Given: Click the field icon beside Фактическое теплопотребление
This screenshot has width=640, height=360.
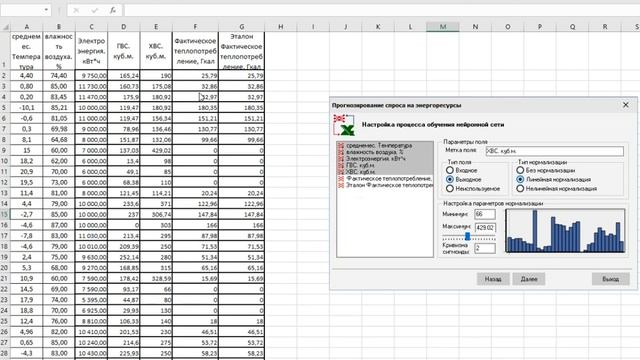Looking at the screenshot, I should pos(340,178).
